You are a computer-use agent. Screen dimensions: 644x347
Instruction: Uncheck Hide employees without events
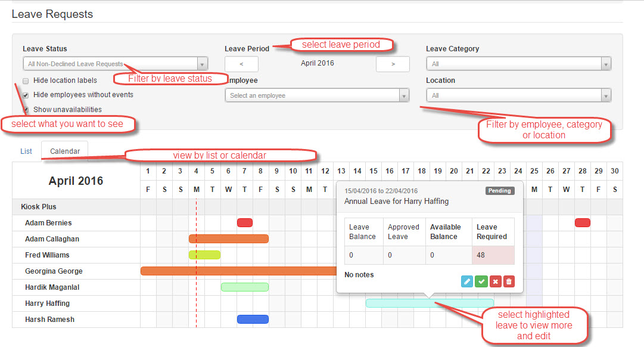25,94
